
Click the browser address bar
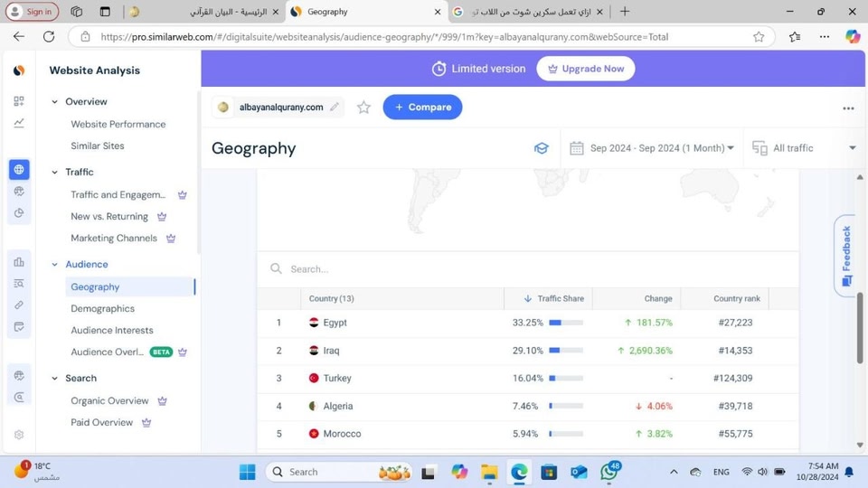pos(420,37)
